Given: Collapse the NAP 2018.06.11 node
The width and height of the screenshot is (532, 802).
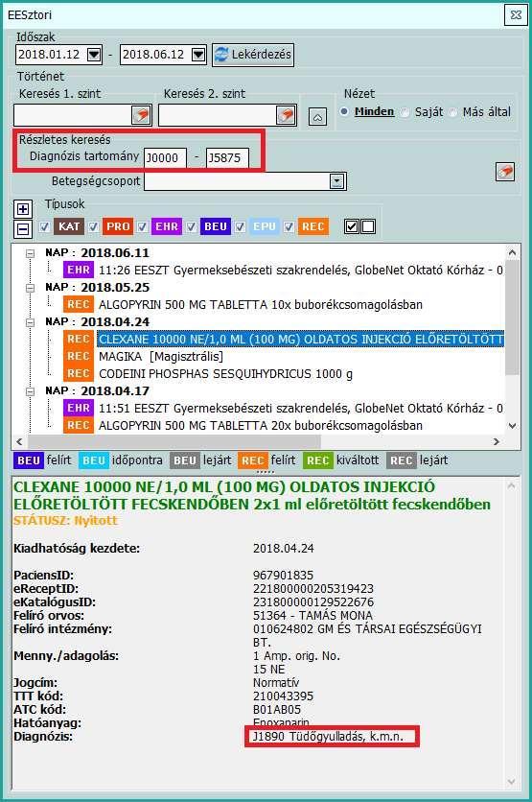Looking at the screenshot, I should 30,253.
